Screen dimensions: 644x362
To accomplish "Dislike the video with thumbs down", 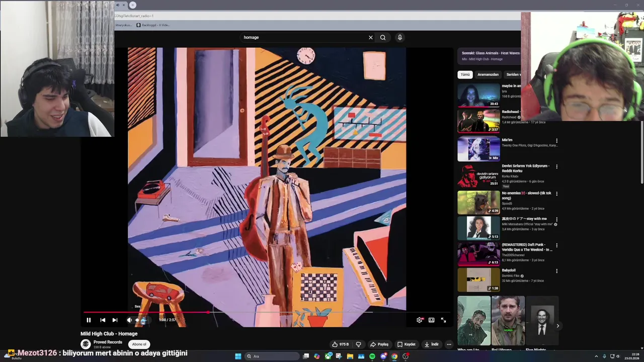I will [x=358, y=344].
